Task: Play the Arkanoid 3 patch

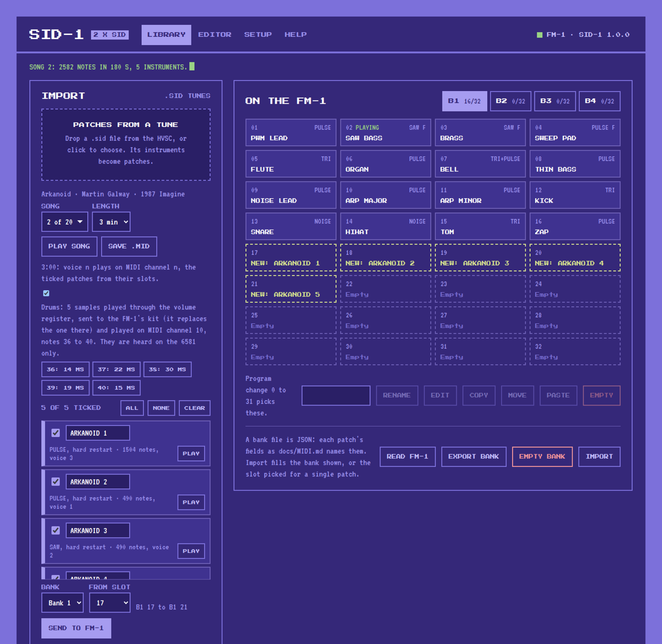Action: pyautogui.click(x=191, y=551)
